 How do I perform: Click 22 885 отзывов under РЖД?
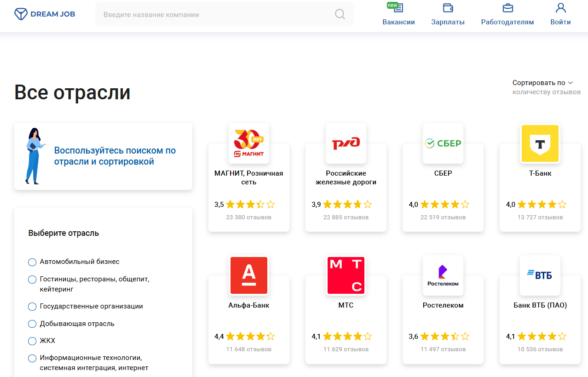coord(346,217)
